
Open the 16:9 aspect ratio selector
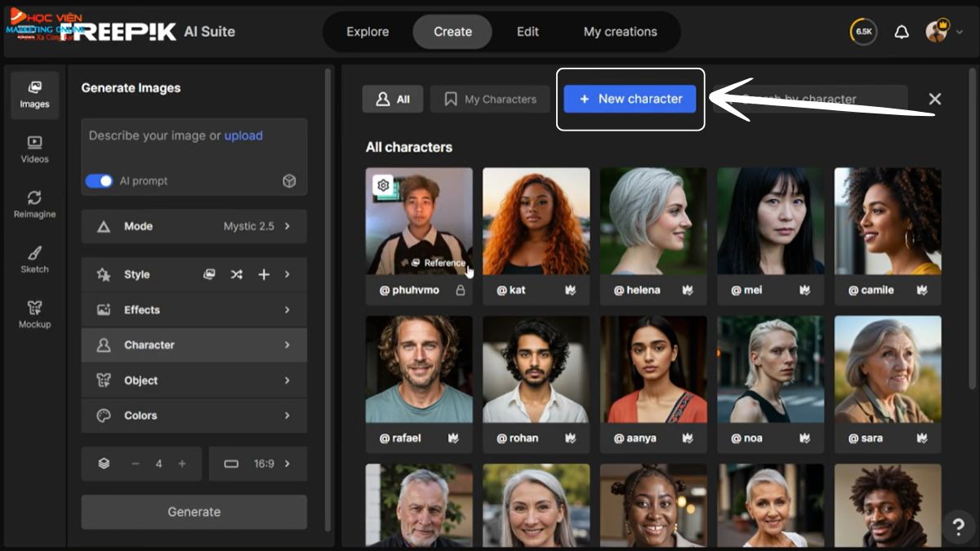pyautogui.click(x=258, y=464)
